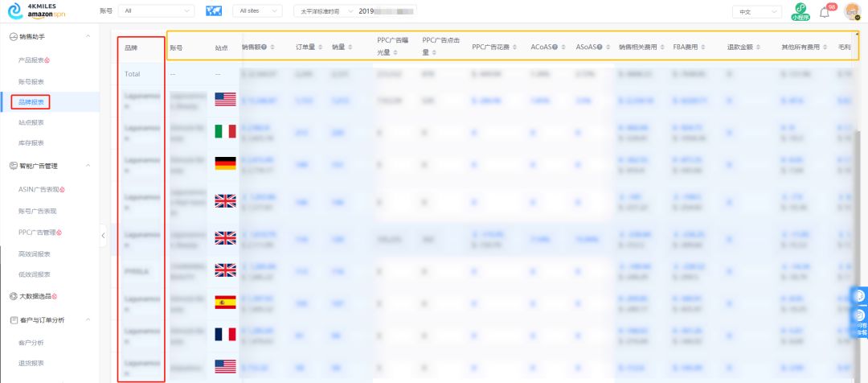Viewport: 868px width, 383px height.
Task: Click the world map icon in the top bar
Action: click(214, 11)
